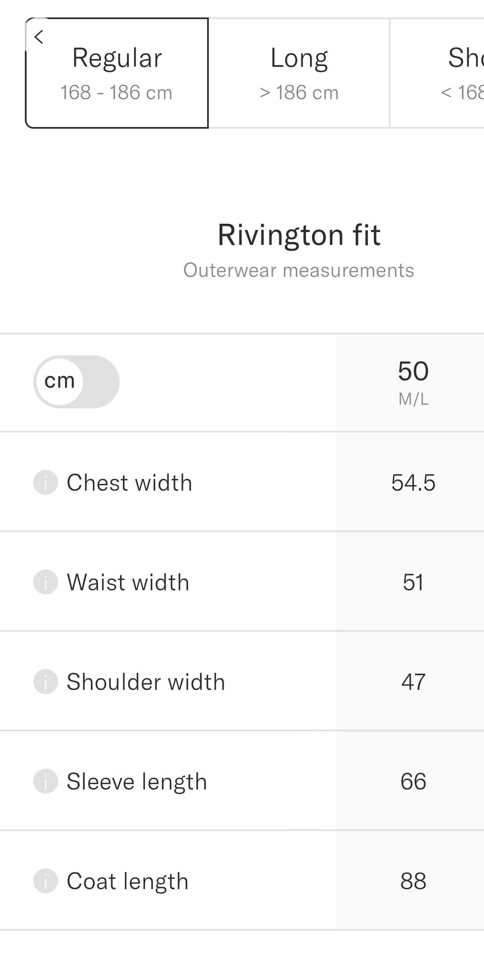The image size is (484, 980).
Task: Click the Shoulder width label
Action: pos(146,682)
